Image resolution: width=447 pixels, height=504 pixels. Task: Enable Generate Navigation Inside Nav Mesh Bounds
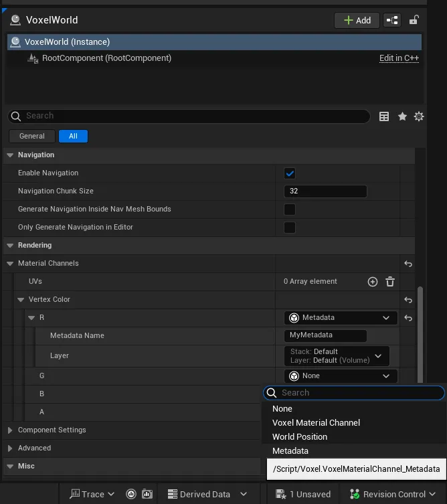click(x=290, y=209)
